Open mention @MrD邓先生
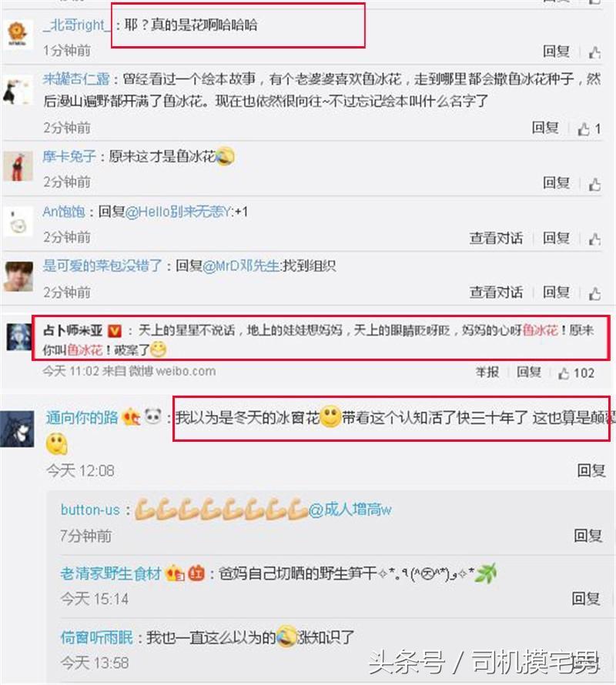This screenshot has height=685, width=616. pyautogui.click(x=241, y=266)
